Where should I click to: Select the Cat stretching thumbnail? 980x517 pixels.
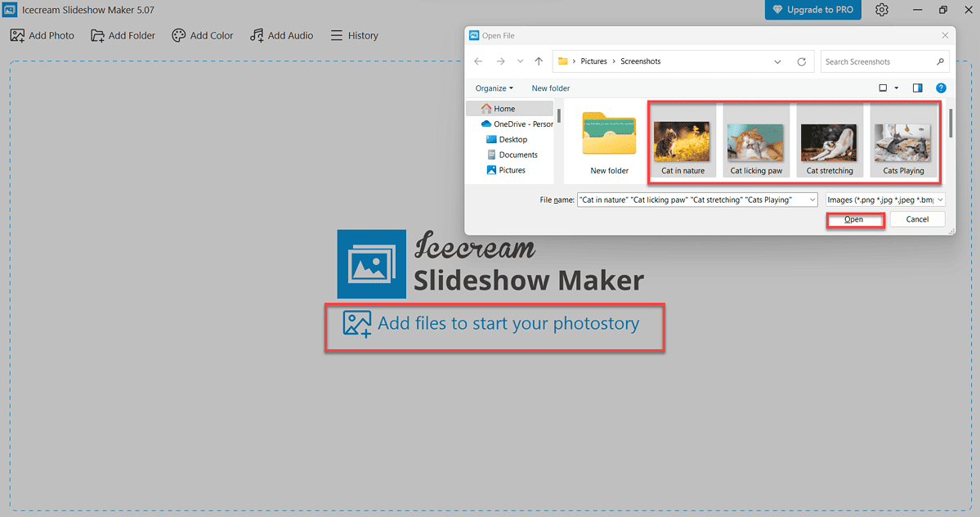[x=830, y=142]
